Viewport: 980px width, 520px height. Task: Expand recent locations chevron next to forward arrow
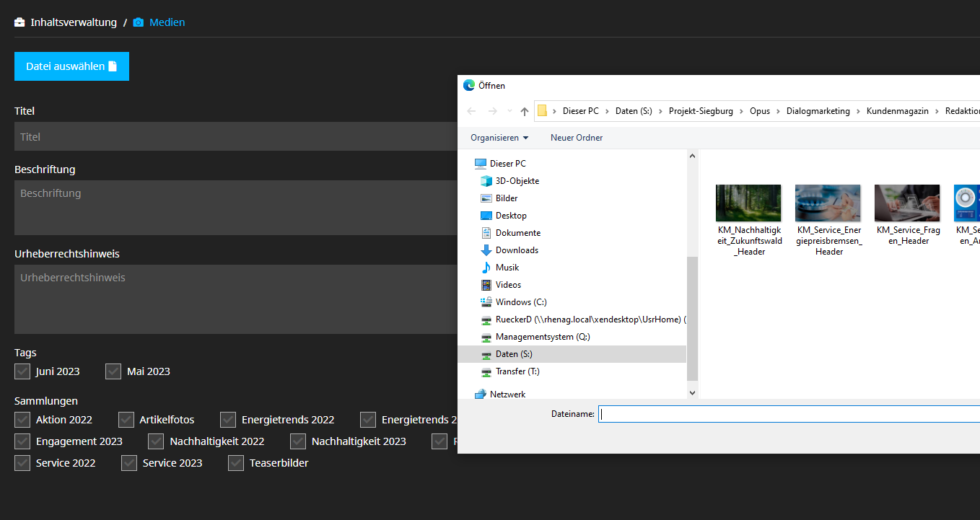coord(509,111)
